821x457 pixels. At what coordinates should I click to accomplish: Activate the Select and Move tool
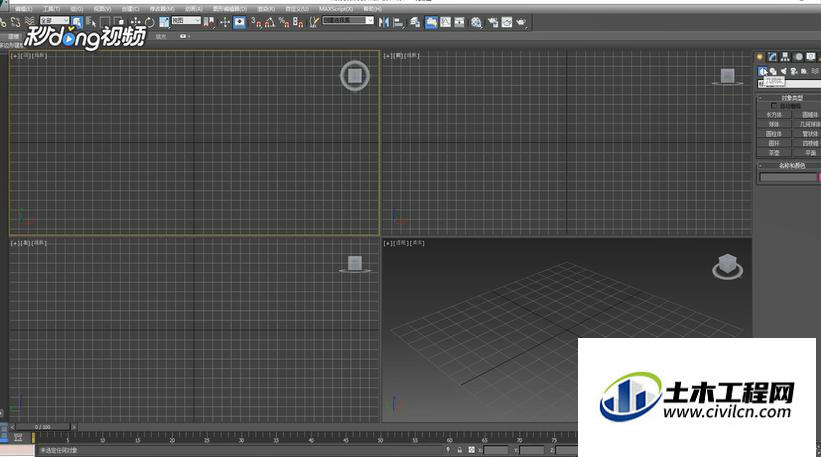coord(136,22)
